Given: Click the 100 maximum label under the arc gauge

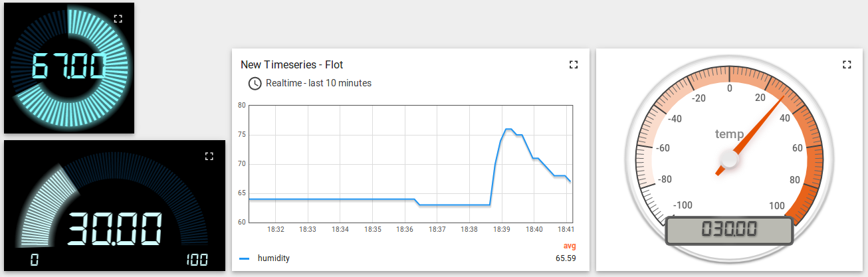Looking at the screenshot, I should [196, 260].
